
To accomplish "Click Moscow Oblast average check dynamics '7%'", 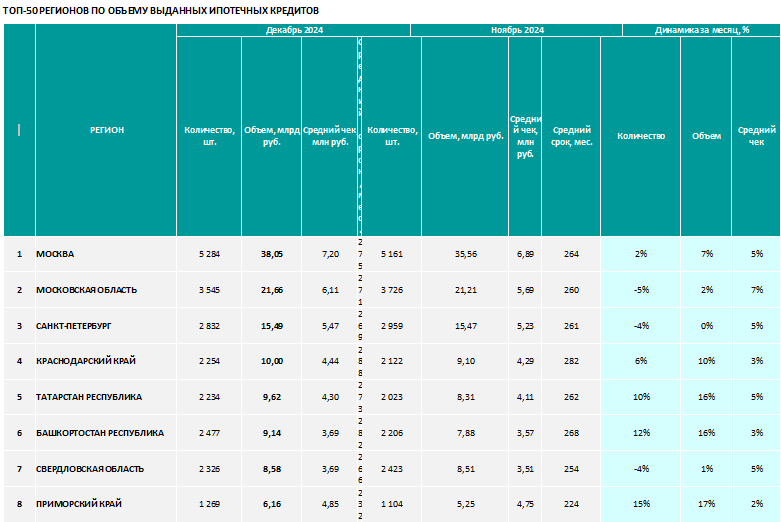I will pos(757,290).
